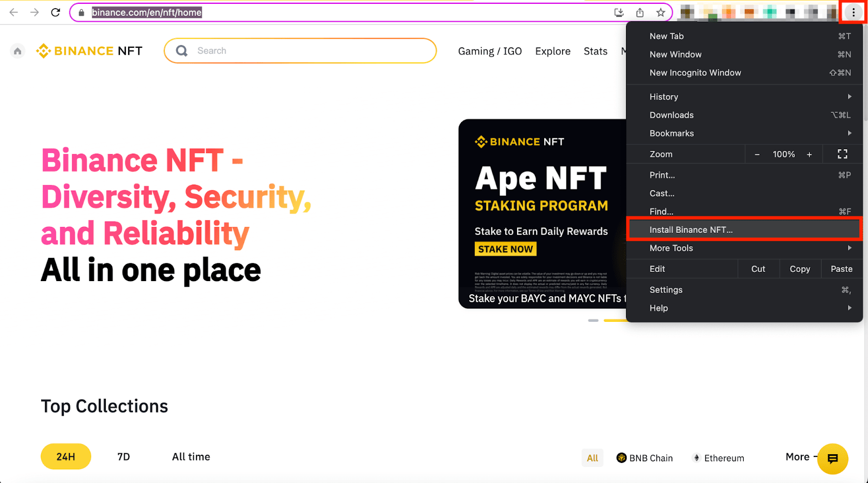Increase zoom with the plus button
The image size is (868, 483).
809,155
